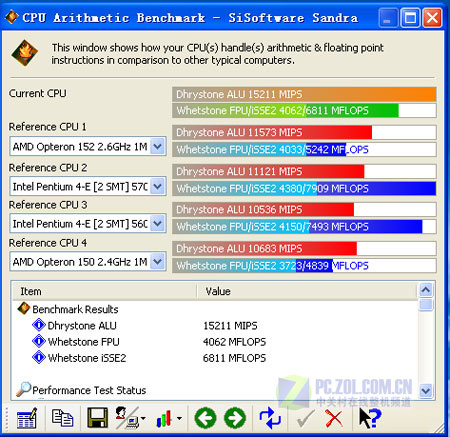Refresh the benchmark with blue arrows icon
The height and width of the screenshot is (437, 450).
[x=270, y=418]
